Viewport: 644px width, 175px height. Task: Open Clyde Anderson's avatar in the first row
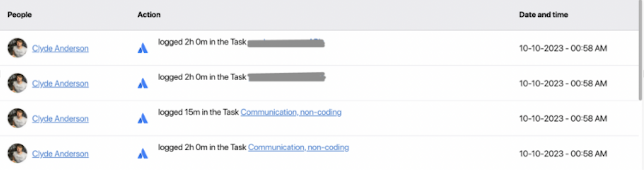coord(17,48)
